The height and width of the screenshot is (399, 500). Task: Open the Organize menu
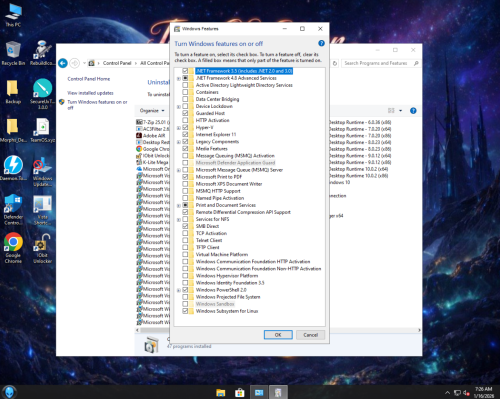coord(152,111)
